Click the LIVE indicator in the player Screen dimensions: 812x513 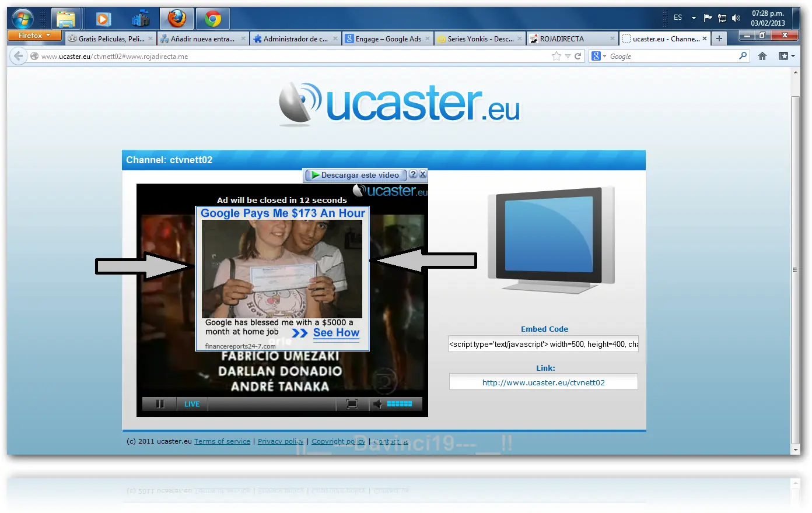point(192,404)
